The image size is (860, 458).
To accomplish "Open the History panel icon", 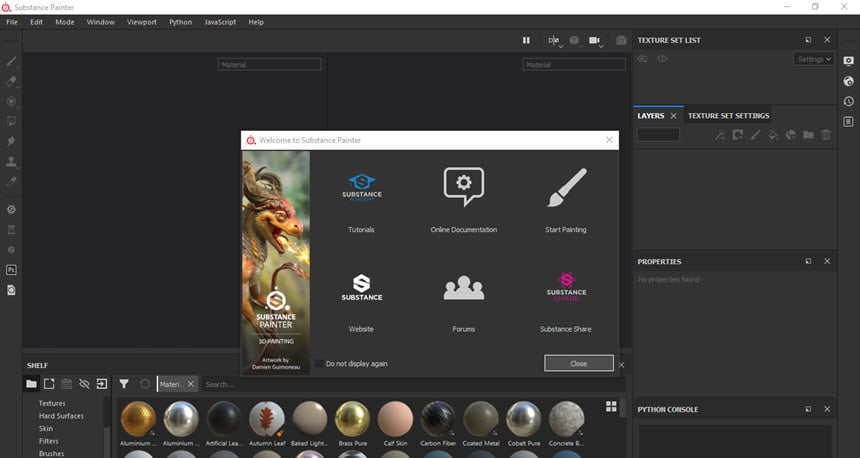I will pyautogui.click(x=848, y=101).
